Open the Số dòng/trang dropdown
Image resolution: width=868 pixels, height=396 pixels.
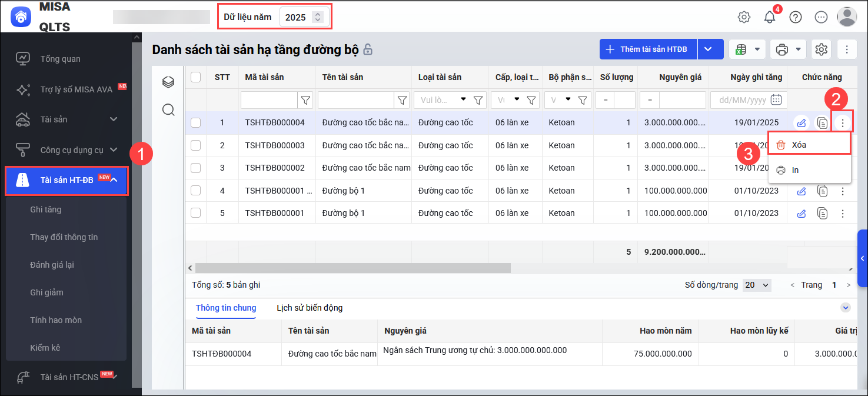coord(757,285)
